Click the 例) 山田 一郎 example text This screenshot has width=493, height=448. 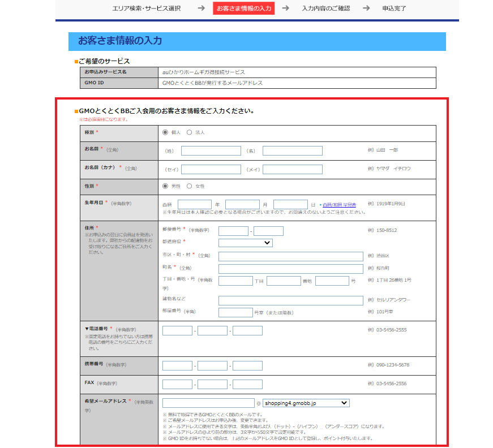[x=383, y=150]
